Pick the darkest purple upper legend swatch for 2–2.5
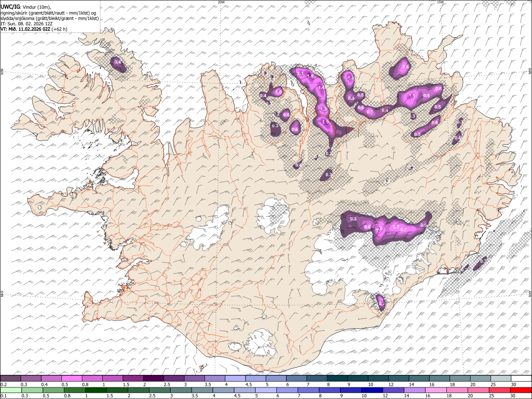The width and height of the screenshot is (532, 399). (153, 379)
